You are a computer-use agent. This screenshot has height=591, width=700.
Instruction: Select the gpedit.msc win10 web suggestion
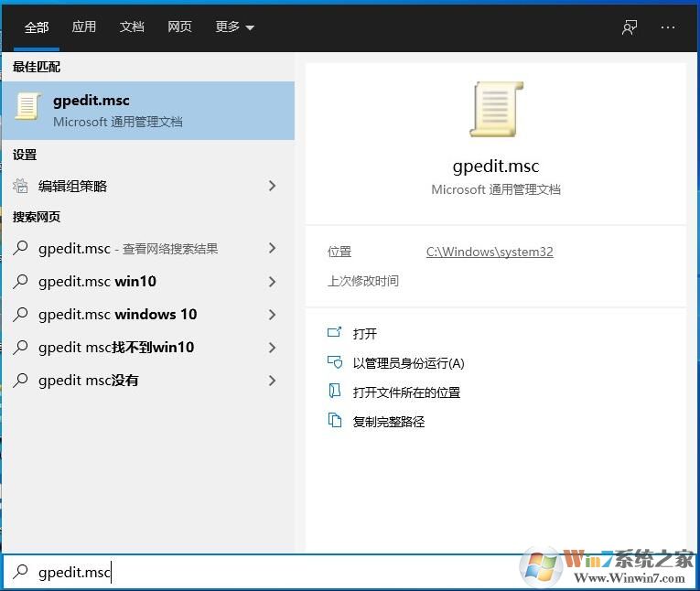(x=148, y=282)
